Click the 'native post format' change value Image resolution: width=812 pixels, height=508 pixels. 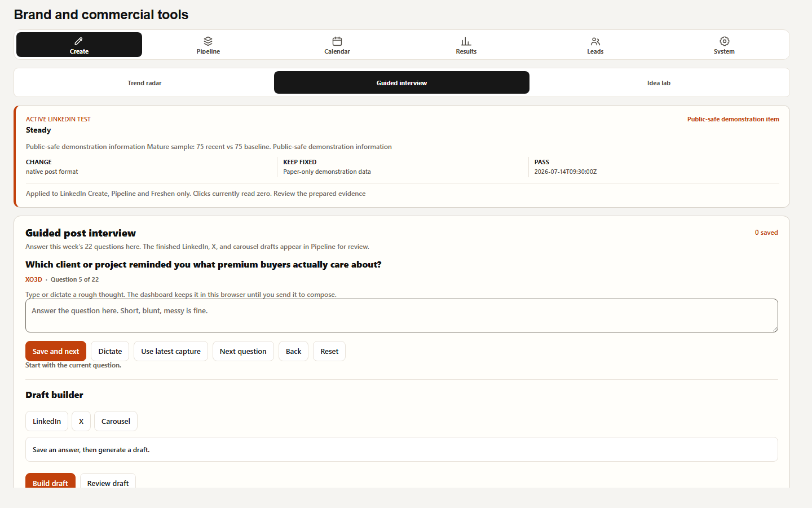pos(52,172)
